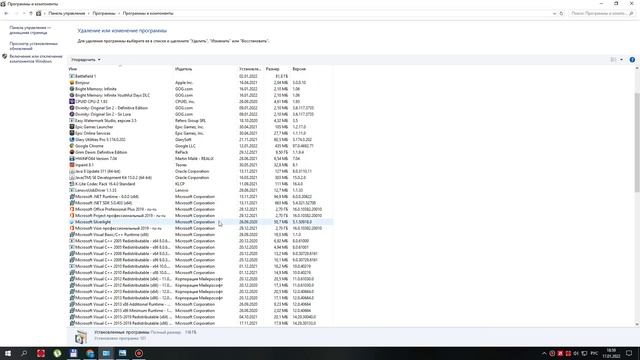Click Программы и компоненты breadcrumb item
The width and height of the screenshot is (640, 360).
(148, 13)
